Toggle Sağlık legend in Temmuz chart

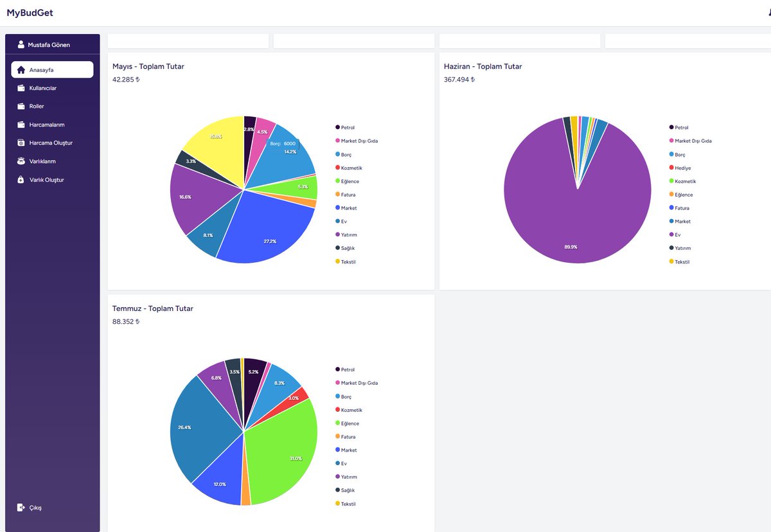pyautogui.click(x=345, y=490)
